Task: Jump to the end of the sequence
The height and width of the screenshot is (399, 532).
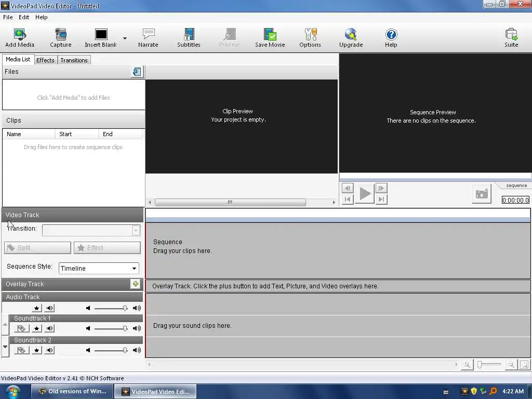Action: pyautogui.click(x=381, y=199)
